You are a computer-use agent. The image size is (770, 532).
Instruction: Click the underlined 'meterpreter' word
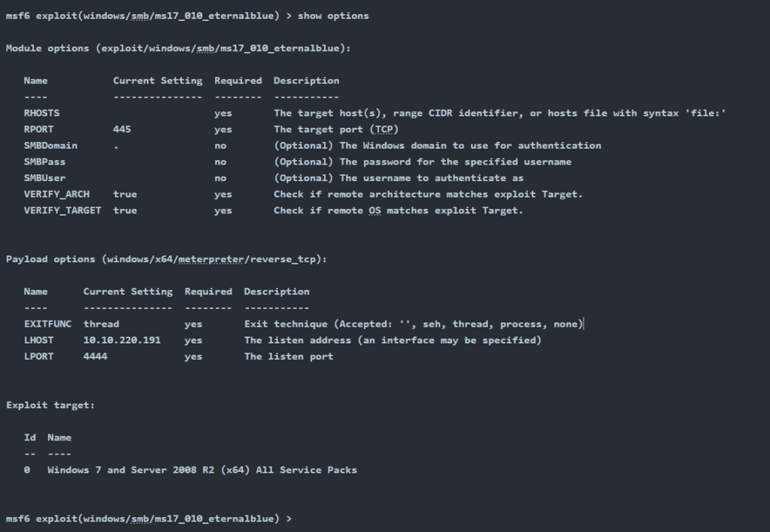[x=211, y=259]
